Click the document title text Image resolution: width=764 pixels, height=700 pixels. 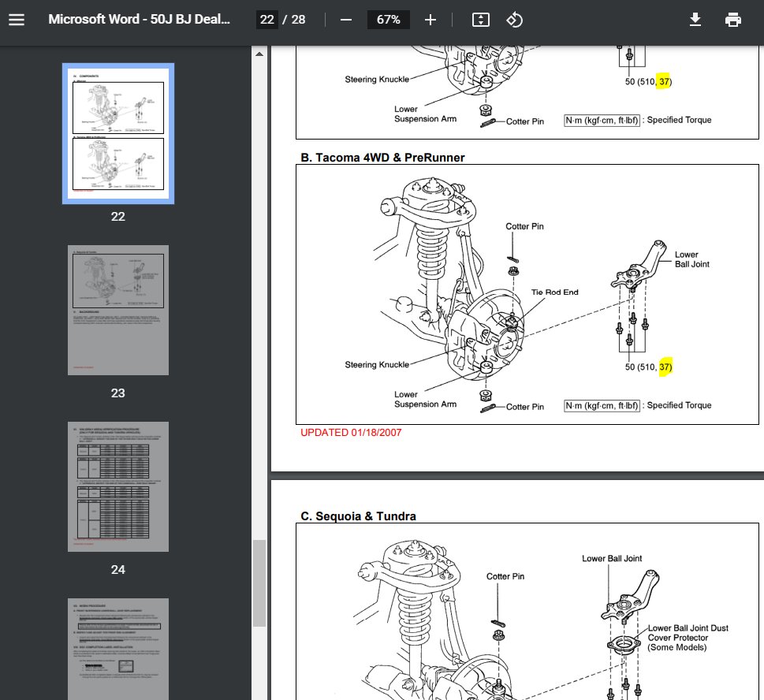pyautogui.click(x=139, y=20)
